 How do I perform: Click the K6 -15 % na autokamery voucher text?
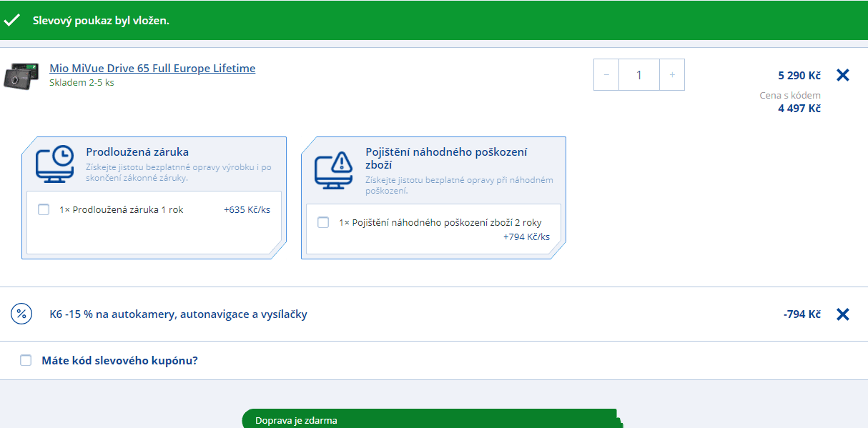[x=178, y=314]
